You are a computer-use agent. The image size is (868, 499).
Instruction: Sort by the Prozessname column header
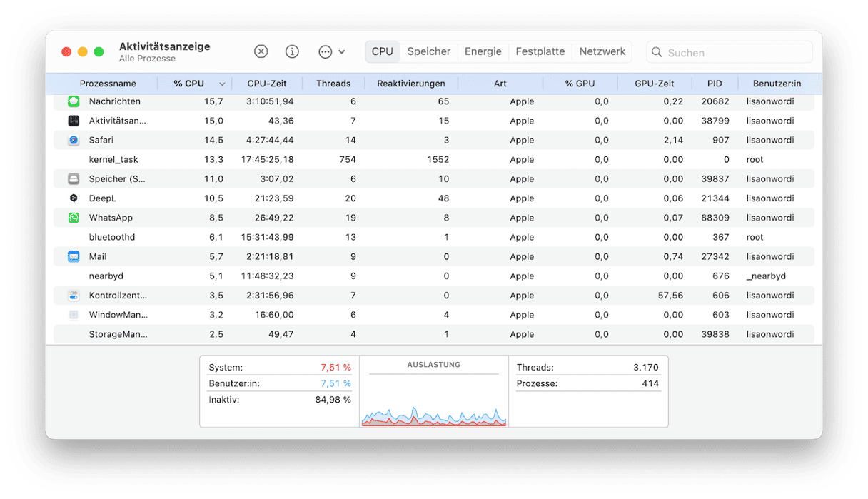[108, 84]
